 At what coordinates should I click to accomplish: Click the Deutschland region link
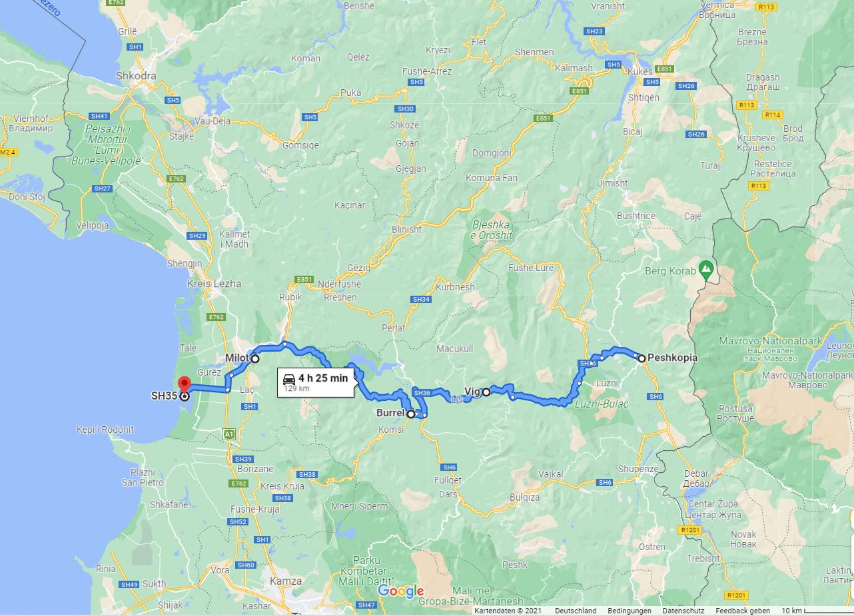pyautogui.click(x=576, y=611)
